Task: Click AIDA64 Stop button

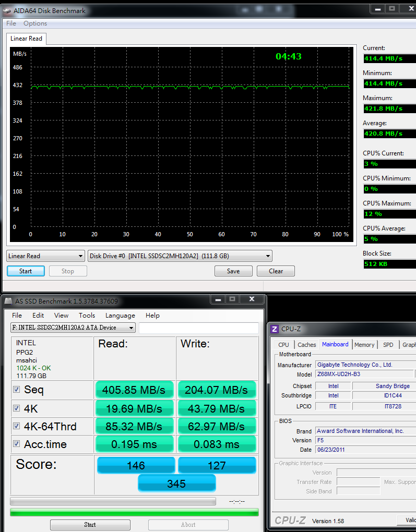Action: pos(68,271)
